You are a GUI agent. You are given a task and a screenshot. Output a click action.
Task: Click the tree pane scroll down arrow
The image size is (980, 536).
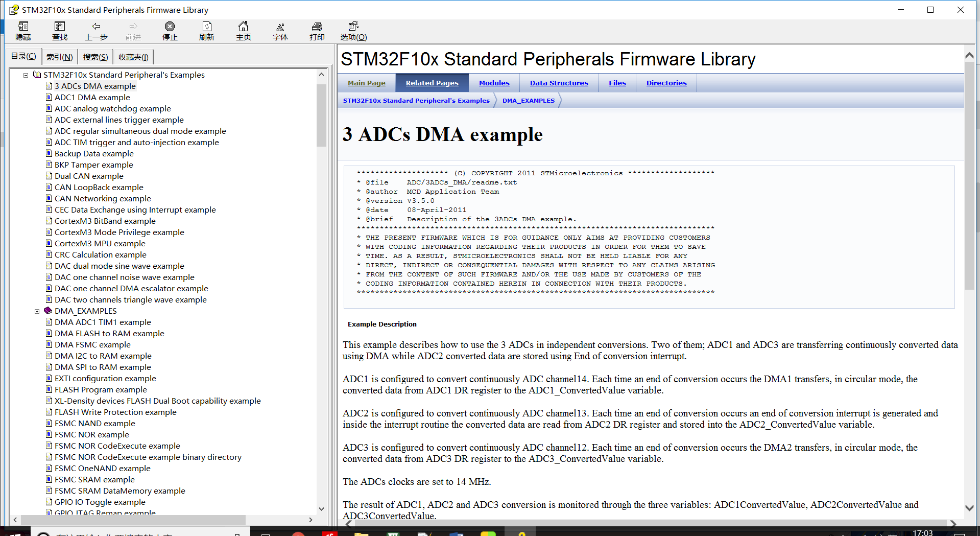(321, 508)
